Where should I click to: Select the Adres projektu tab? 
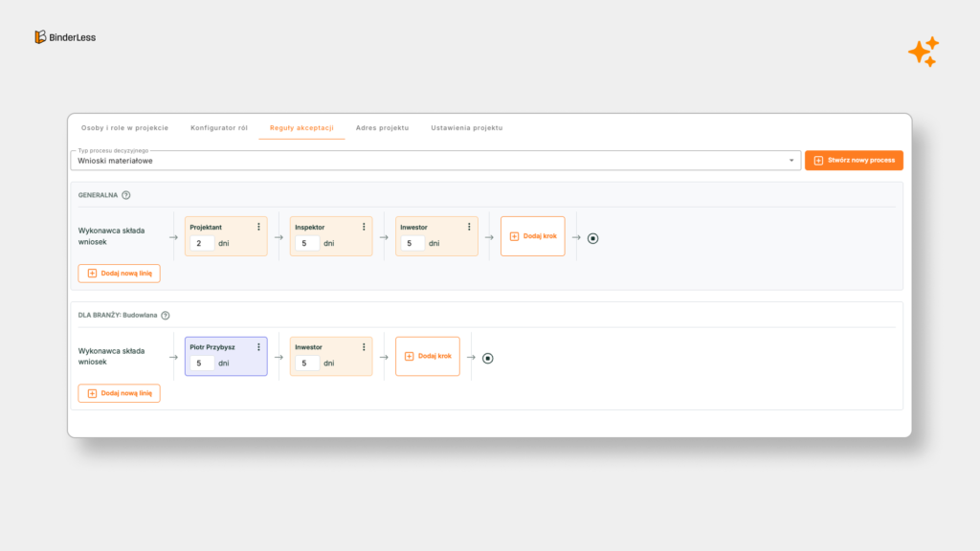(x=382, y=127)
